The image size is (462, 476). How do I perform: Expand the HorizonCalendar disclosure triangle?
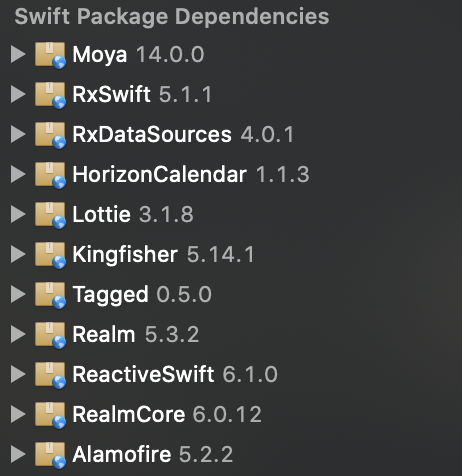tap(18, 174)
